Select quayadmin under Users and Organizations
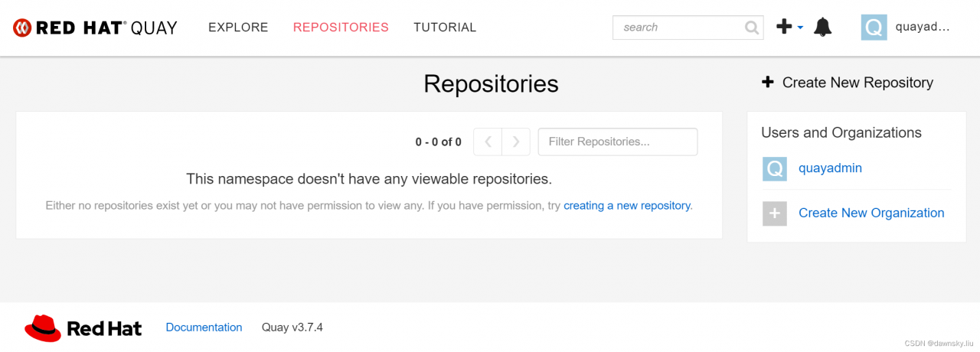The width and height of the screenshot is (980, 352). tap(830, 168)
